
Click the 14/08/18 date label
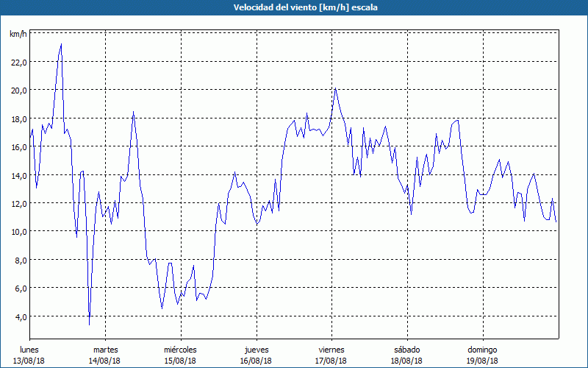pos(104,361)
